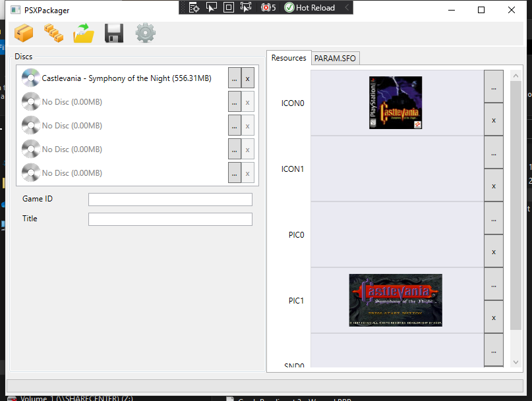The image size is (532, 401).
Task: Click the Title input field
Action: [170, 219]
